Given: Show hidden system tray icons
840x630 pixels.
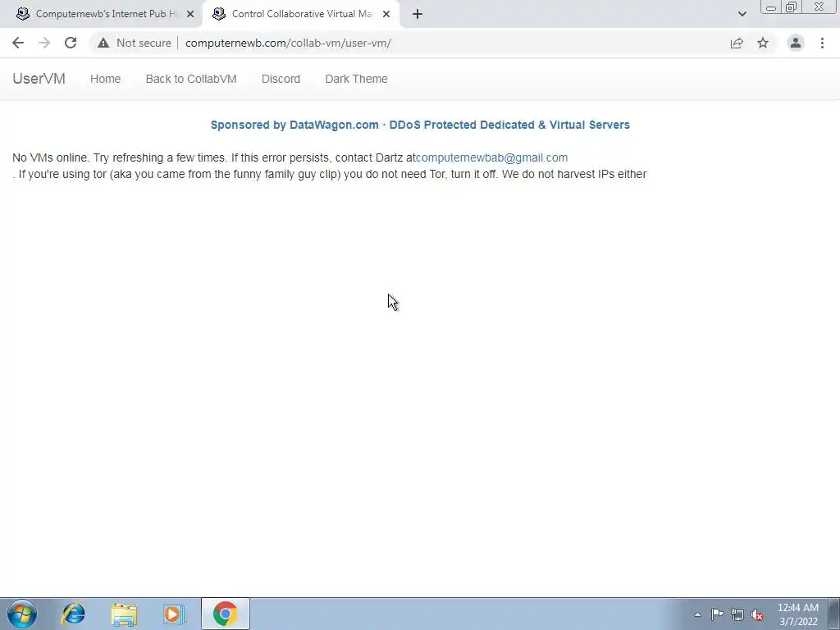Looking at the screenshot, I should click(x=697, y=614).
